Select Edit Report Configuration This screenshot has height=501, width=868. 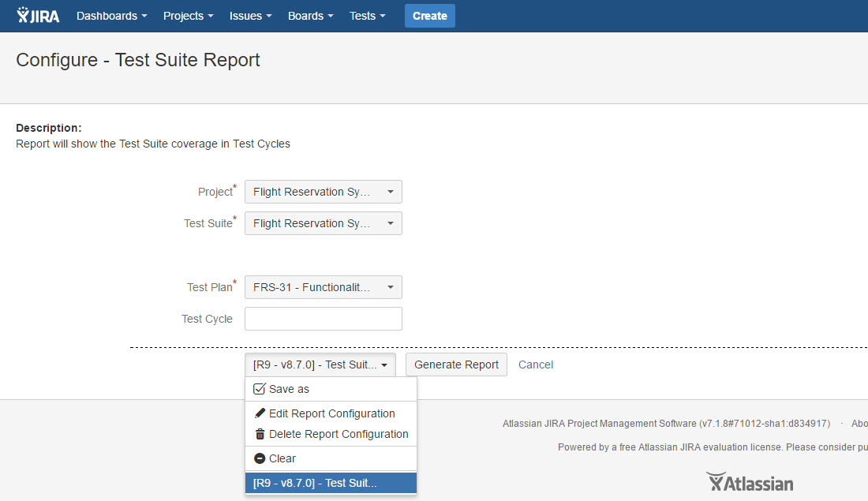331,413
